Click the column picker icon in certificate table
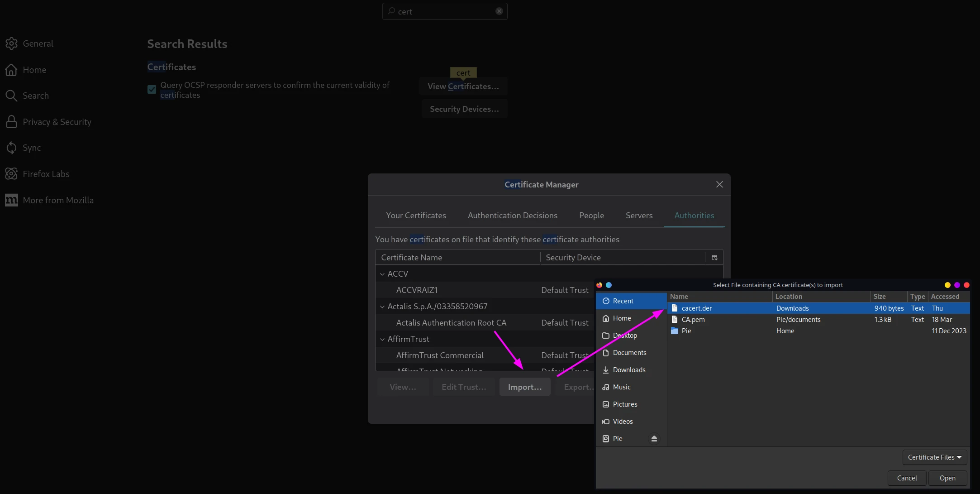This screenshot has height=494, width=980. pyautogui.click(x=714, y=258)
